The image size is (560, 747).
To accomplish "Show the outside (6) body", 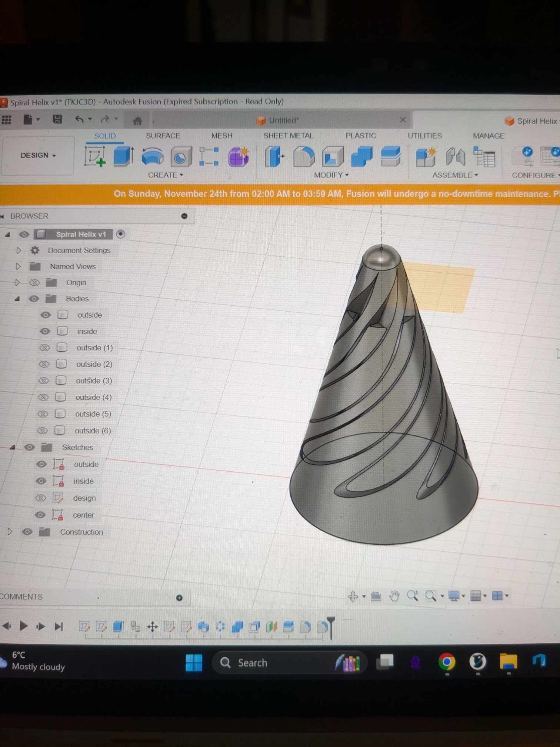I will (x=43, y=431).
